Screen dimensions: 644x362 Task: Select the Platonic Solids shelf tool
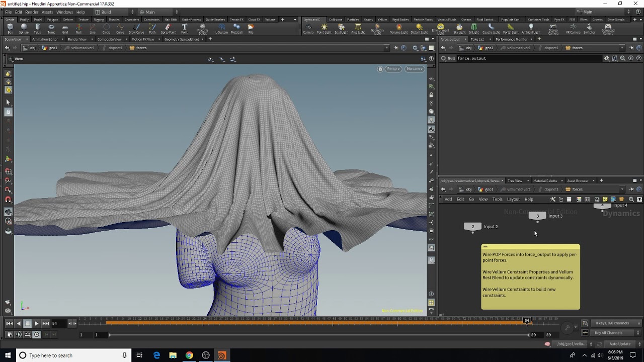click(203, 29)
